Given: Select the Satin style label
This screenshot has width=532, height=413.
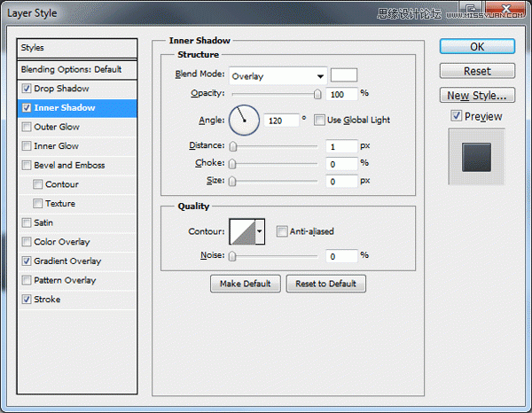Looking at the screenshot, I should click(x=43, y=222).
